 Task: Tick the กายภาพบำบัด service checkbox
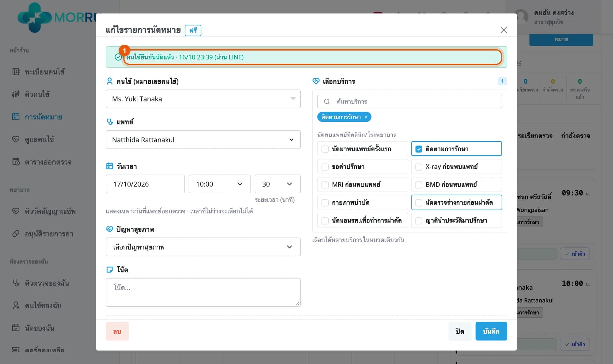325,203
